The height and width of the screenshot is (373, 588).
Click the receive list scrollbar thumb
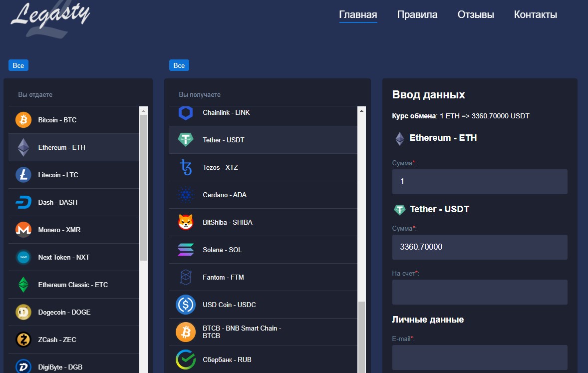point(361,337)
